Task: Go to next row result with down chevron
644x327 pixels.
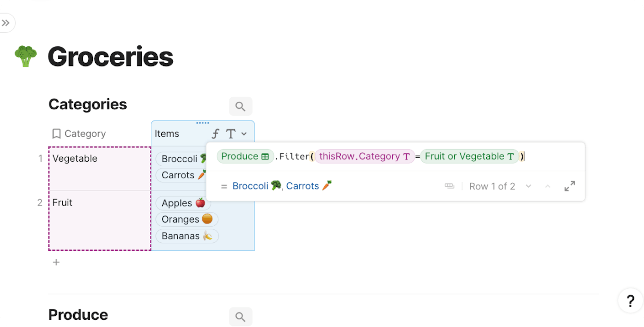Action: 528,186
